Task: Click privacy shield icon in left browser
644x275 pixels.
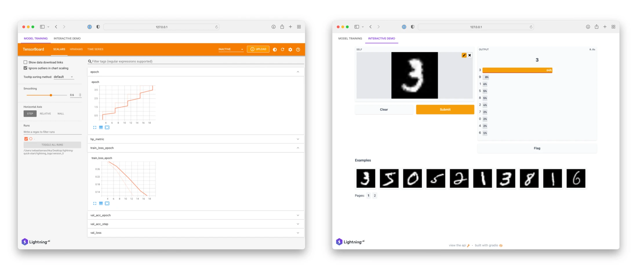Action: [98, 27]
